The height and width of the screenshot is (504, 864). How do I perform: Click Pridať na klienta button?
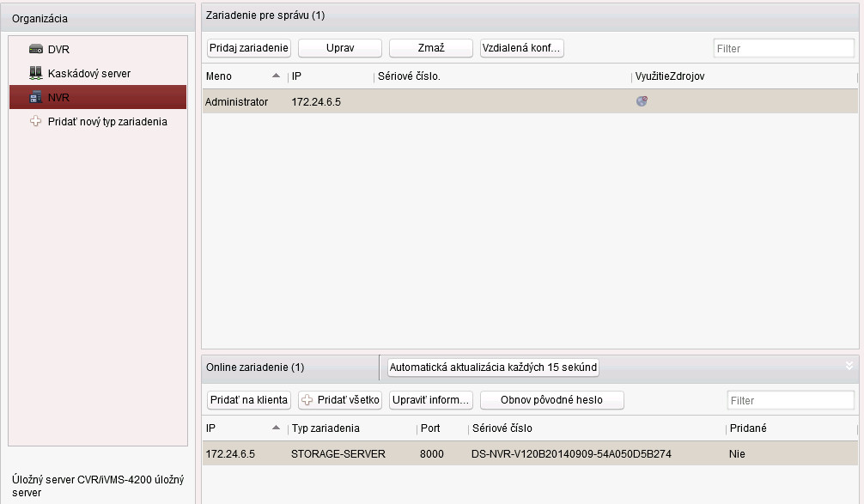point(248,400)
